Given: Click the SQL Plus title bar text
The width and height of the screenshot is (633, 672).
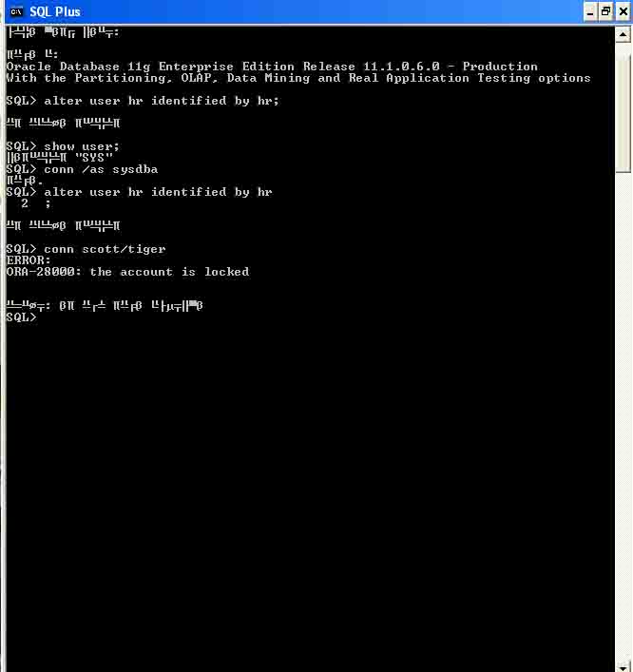Looking at the screenshot, I should pyautogui.click(x=55, y=12).
